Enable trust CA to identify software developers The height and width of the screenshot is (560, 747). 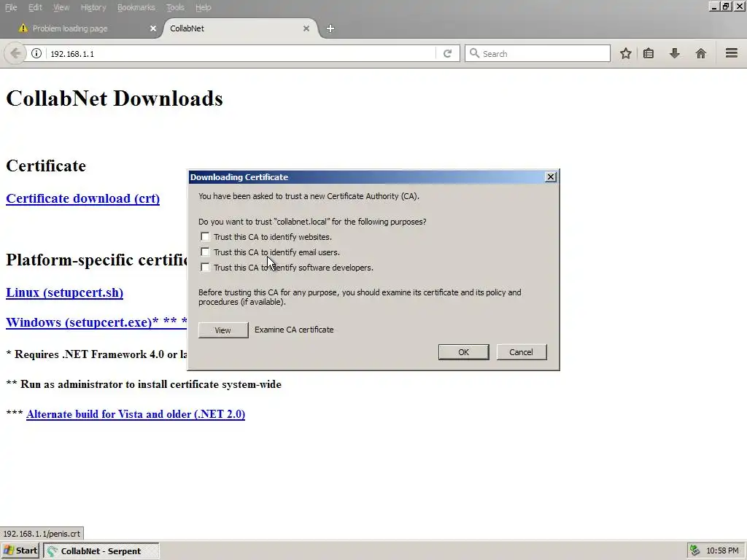(205, 267)
